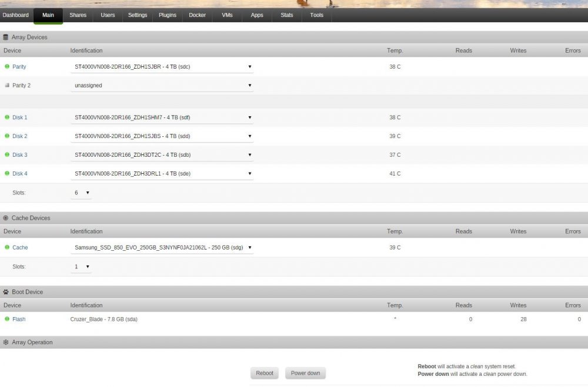This screenshot has width=588, height=387.
Task: Click the Array Operation section heading
Action: pos(32,342)
